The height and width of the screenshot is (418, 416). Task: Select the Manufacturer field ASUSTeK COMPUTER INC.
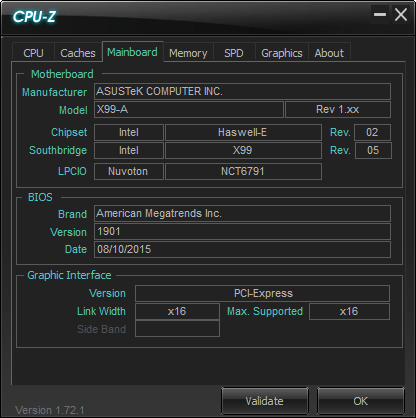coord(242,91)
